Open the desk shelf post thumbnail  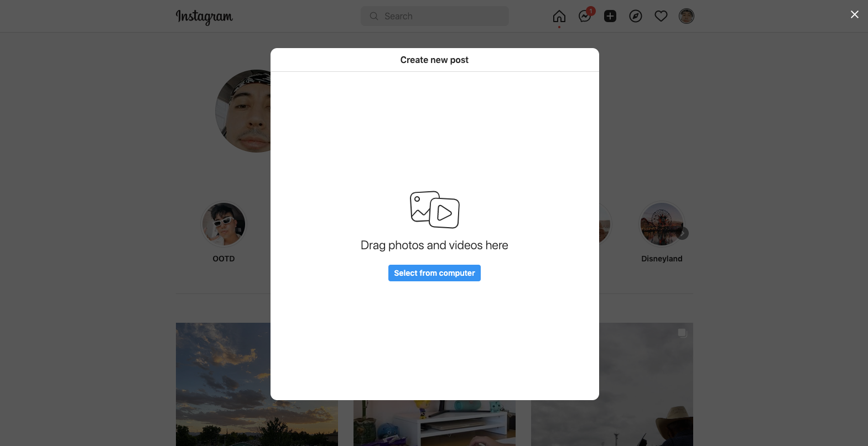pyautogui.click(x=434, y=423)
